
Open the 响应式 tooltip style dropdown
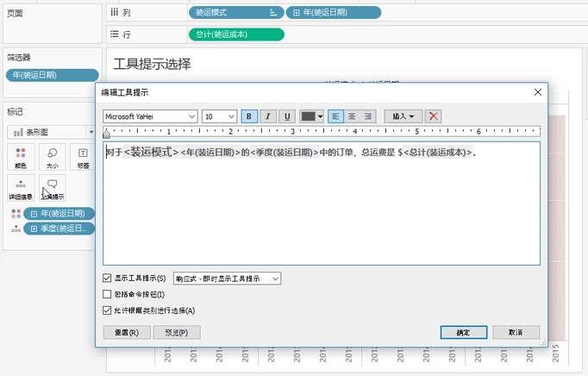[x=227, y=279]
